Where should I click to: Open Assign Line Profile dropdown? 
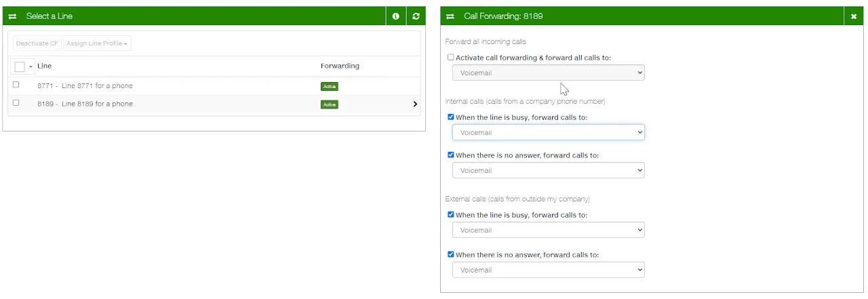click(x=97, y=43)
